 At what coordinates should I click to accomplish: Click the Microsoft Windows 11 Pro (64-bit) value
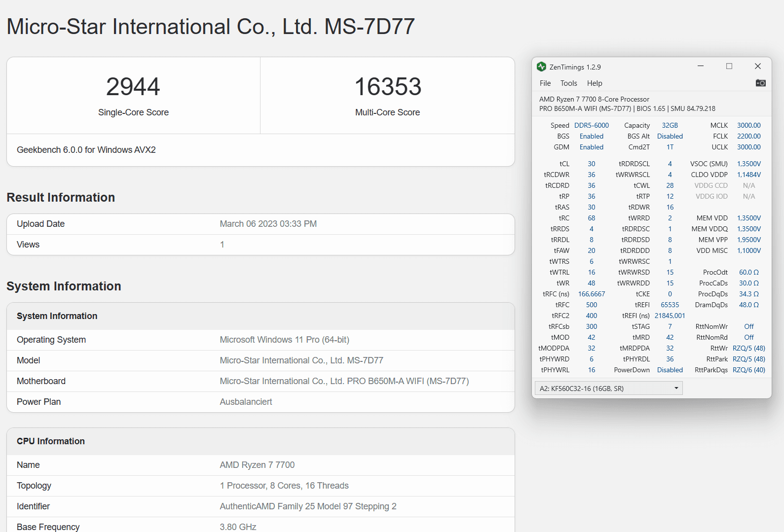tap(285, 340)
